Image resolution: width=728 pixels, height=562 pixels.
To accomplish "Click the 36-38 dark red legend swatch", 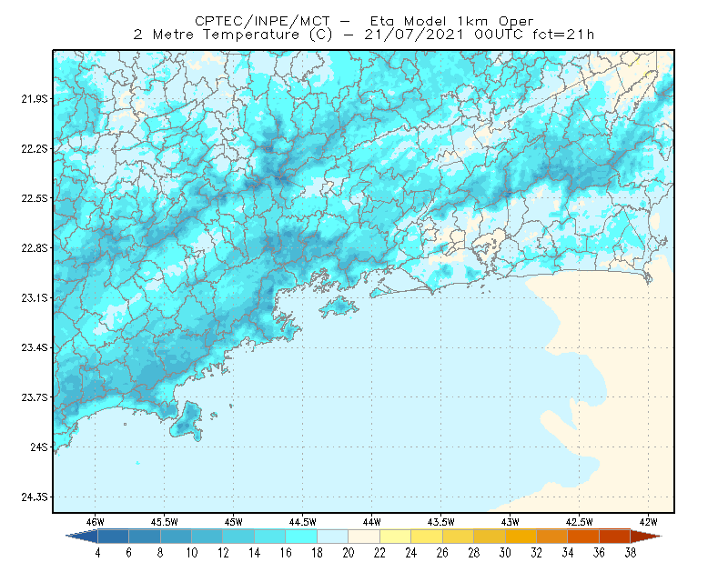I will click(615, 537).
